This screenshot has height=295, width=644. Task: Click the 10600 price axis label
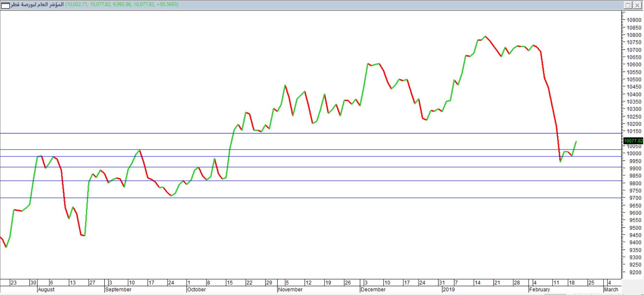tap(634, 65)
